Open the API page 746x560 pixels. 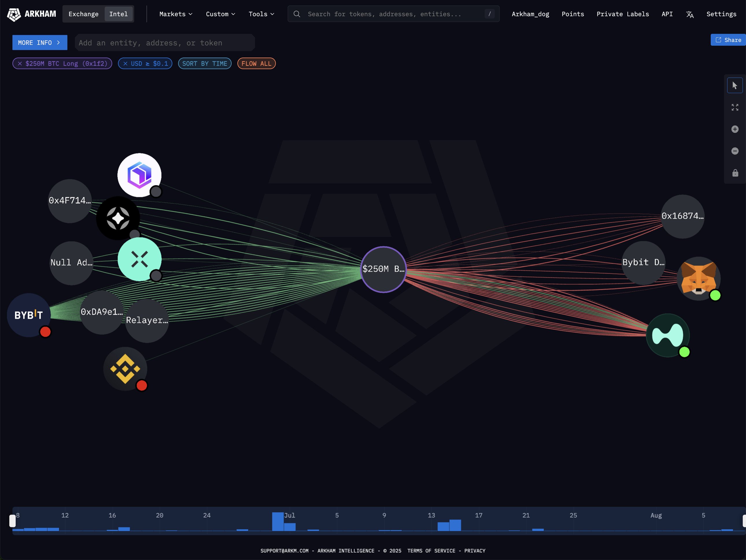click(667, 14)
